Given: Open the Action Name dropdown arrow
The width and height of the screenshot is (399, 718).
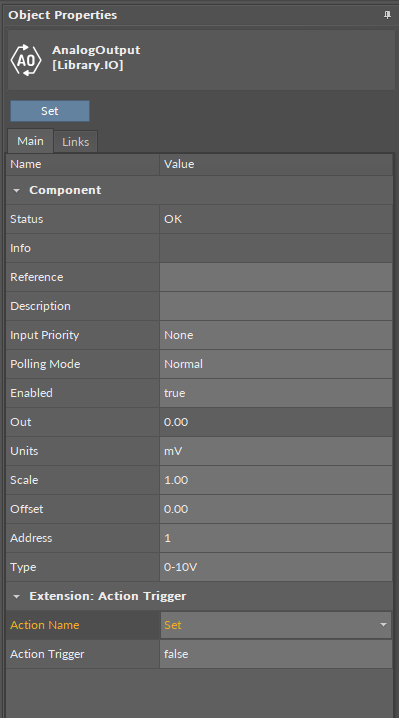Looking at the screenshot, I should point(383,625).
